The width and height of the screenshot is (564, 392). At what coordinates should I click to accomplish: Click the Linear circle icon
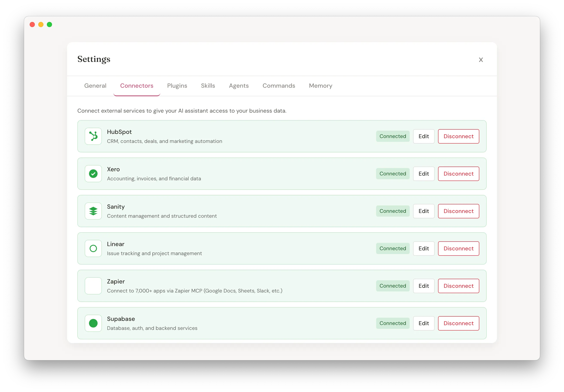point(93,248)
